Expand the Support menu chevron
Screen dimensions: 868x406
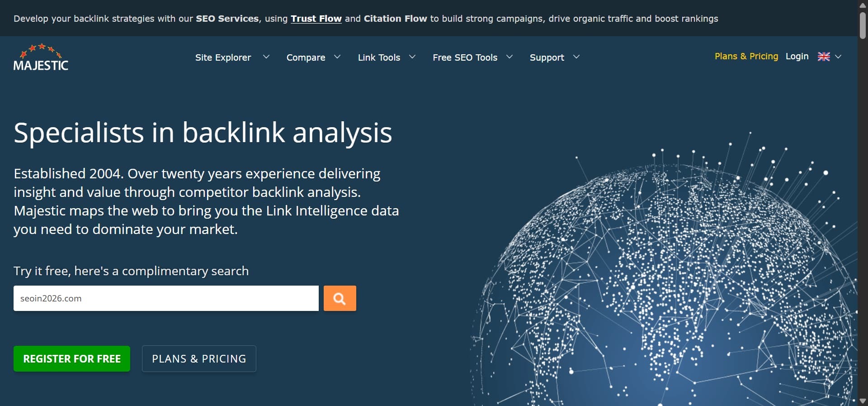(576, 57)
